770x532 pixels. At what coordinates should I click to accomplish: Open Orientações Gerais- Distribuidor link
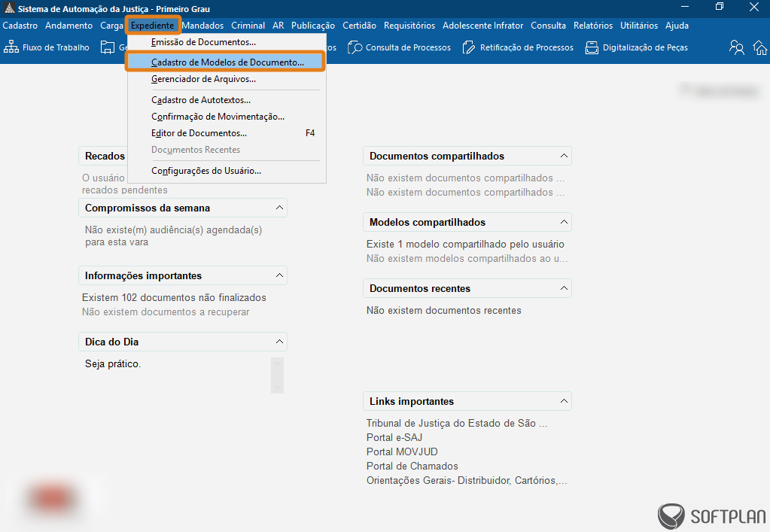point(467,481)
